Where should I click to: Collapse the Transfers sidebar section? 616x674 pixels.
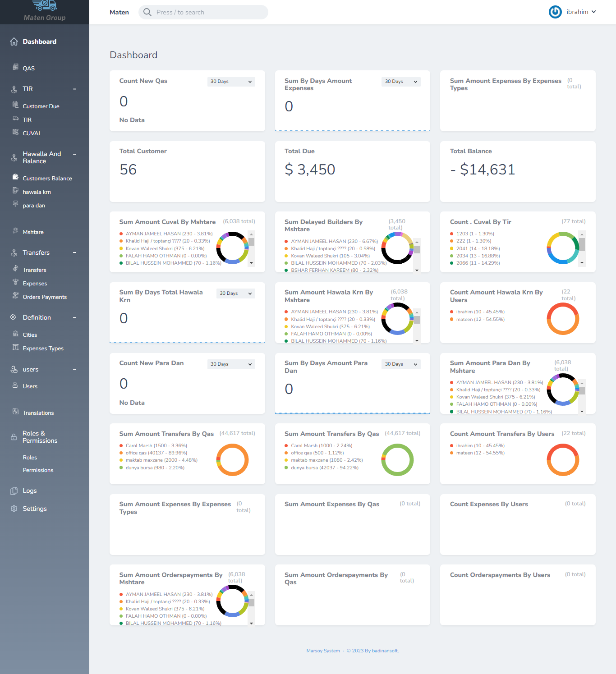75,253
